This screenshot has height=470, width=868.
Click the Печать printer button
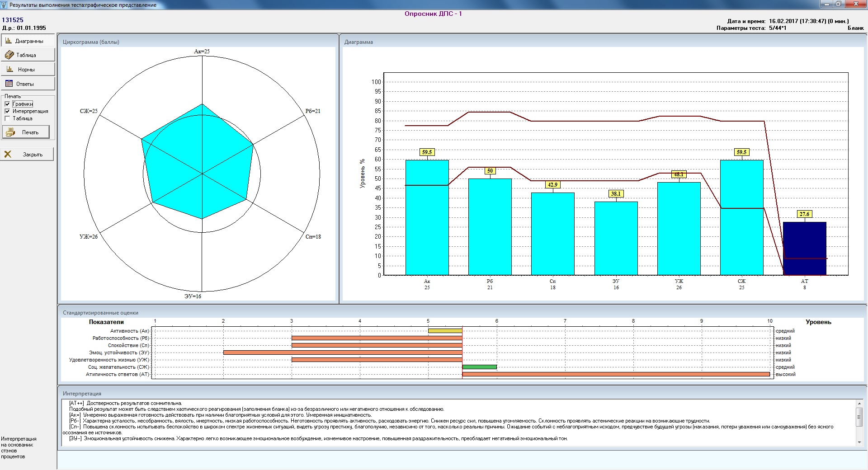[x=26, y=132]
